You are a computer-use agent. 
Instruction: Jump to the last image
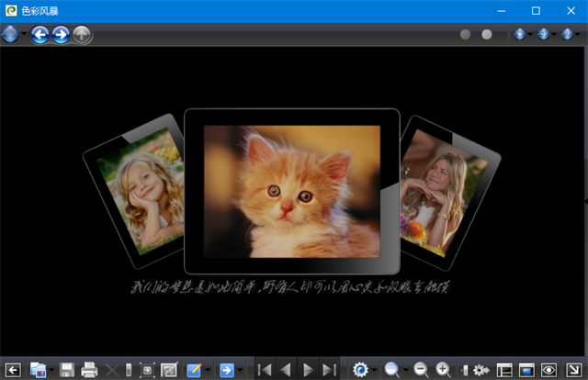329,370
